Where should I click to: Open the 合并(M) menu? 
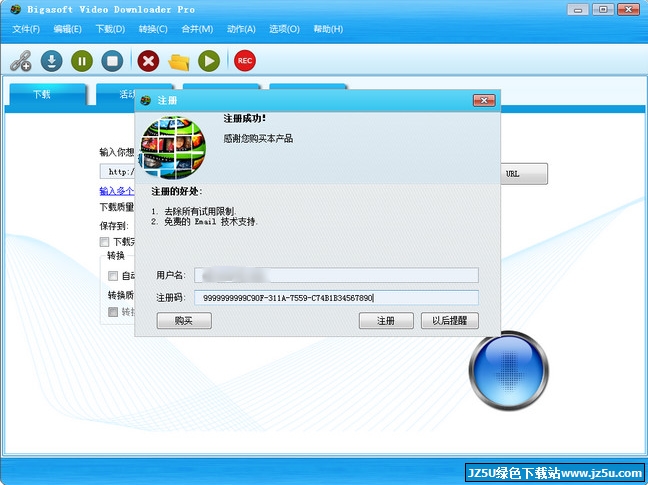[197, 29]
